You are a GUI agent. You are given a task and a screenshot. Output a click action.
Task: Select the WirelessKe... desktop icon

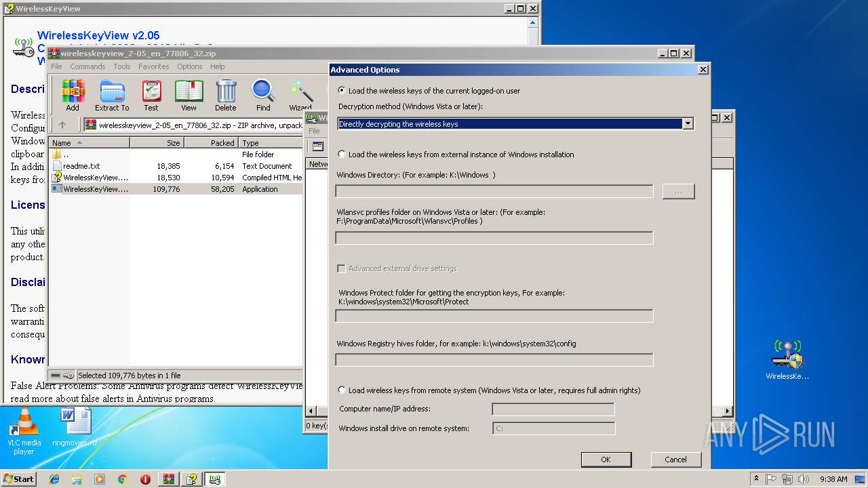click(787, 360)
